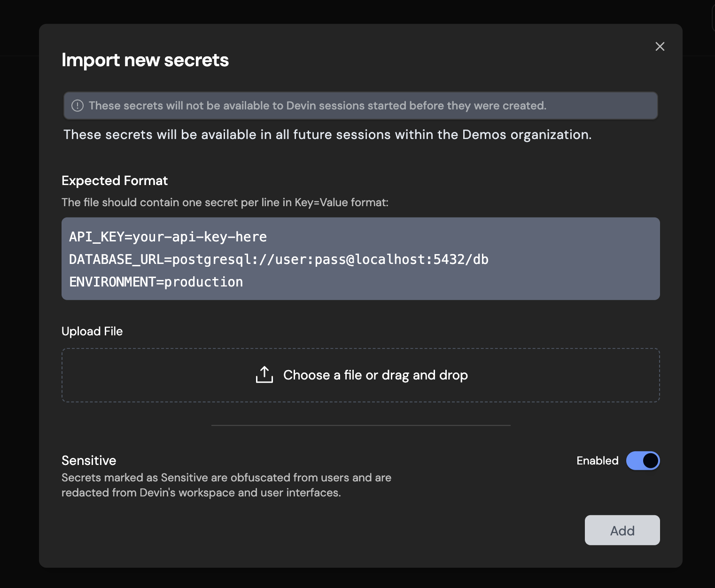
Task: Click the Sensitive secrets obfuscation description
Action: 226,485
